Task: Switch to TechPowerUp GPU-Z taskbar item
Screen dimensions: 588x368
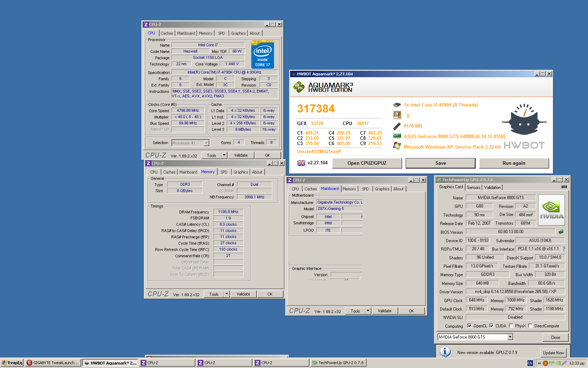Action: (x=338, y=363)
